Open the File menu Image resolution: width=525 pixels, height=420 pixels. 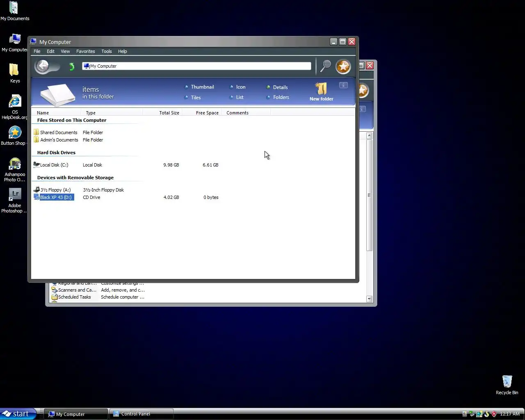point(37,51)
